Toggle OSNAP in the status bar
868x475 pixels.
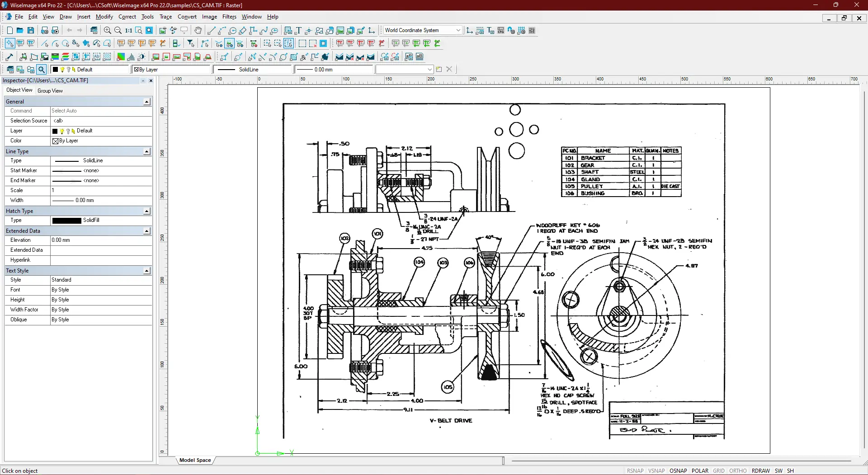678,470
